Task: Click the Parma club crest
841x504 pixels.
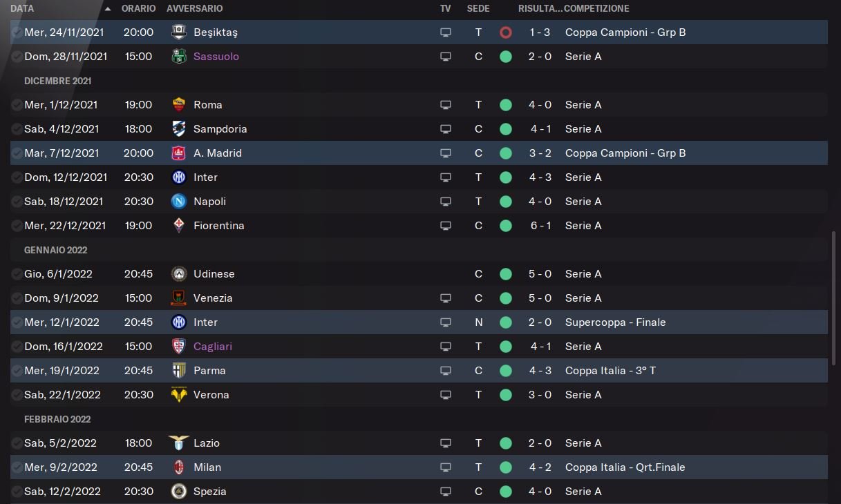Action: coord(179,370)
